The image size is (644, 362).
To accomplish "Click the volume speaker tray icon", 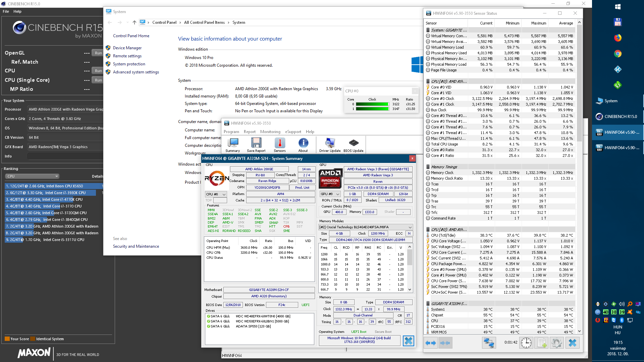I will (622, 304).
